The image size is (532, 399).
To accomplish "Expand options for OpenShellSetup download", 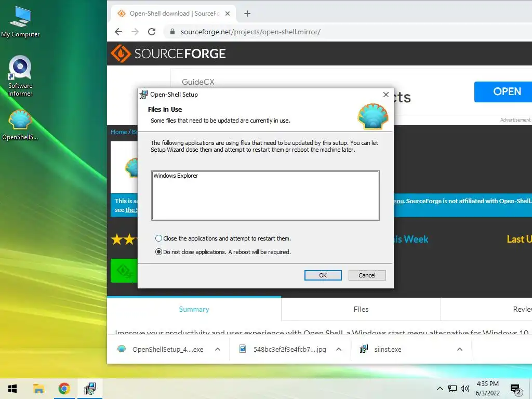I will point(218,350).
